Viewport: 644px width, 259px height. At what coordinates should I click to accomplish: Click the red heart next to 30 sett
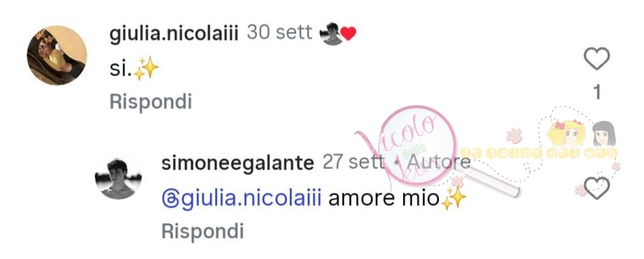348,34
